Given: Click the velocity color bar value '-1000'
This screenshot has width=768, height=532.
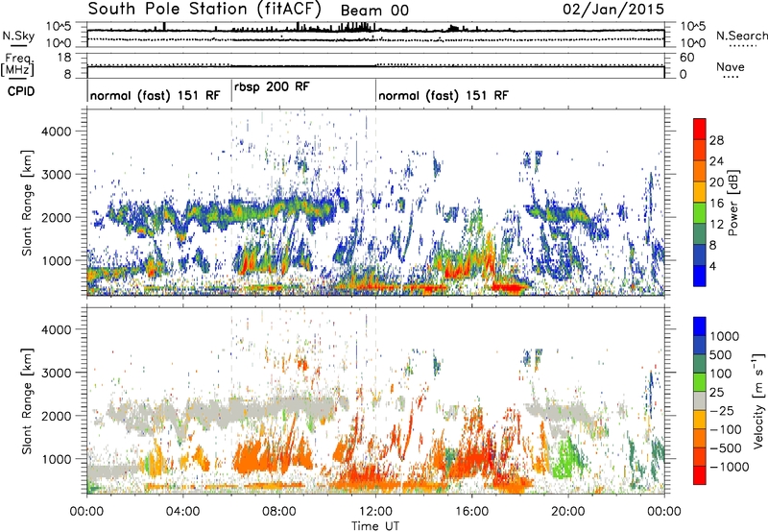Looking at the screenshot, I should [x=729, y=467].
